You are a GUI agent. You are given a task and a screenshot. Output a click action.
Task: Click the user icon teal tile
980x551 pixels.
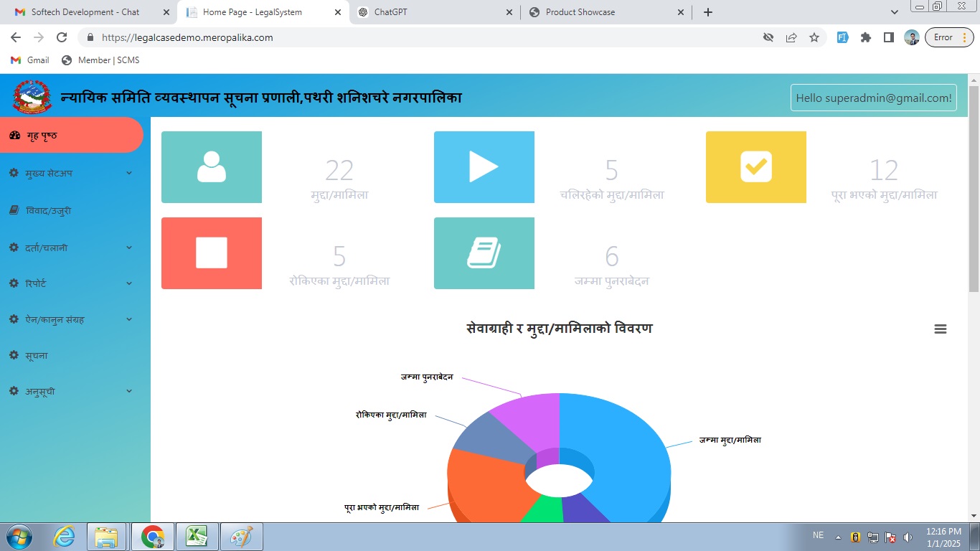pyautogui.click(x=212, y=167)
